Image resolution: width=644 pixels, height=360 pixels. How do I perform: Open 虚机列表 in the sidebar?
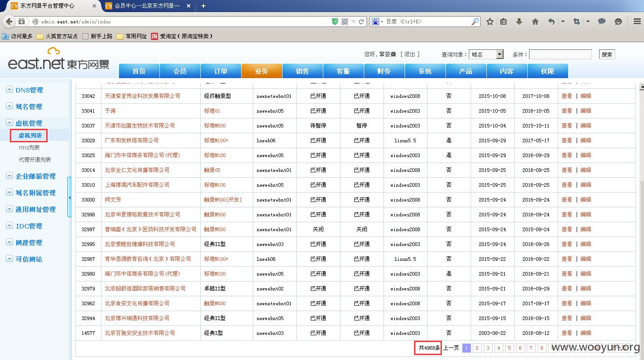(30, 135)
